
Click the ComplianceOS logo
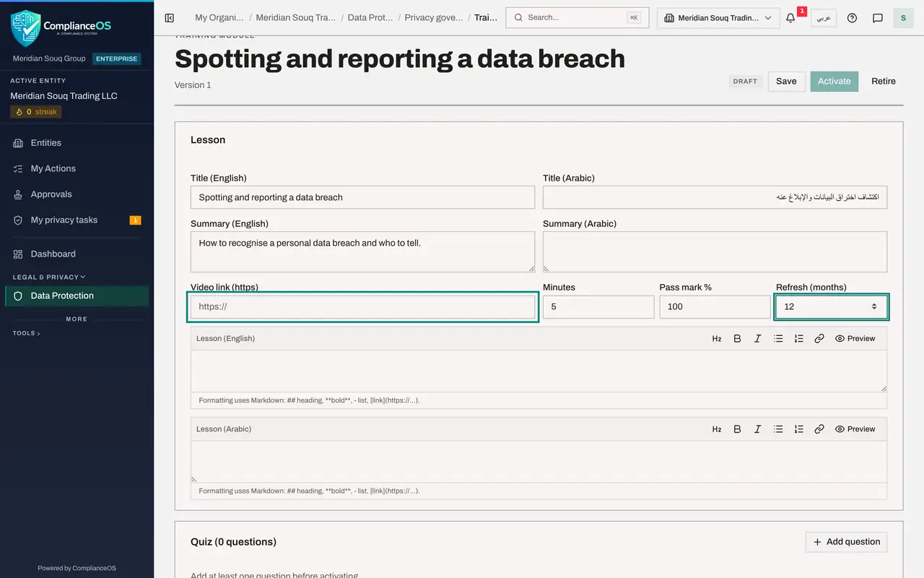click(x=61, y=28)
